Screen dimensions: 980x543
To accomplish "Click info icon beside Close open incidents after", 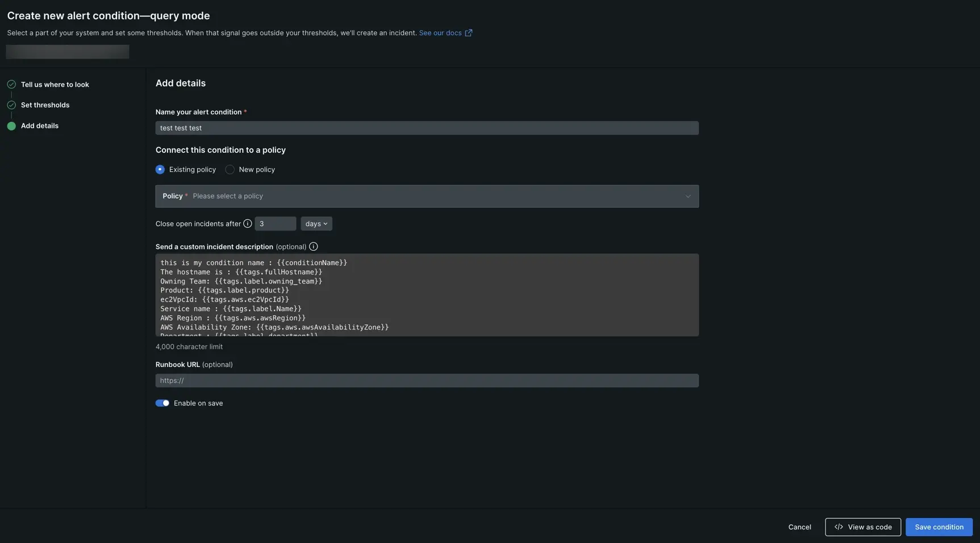I will (x=248, y=224).
